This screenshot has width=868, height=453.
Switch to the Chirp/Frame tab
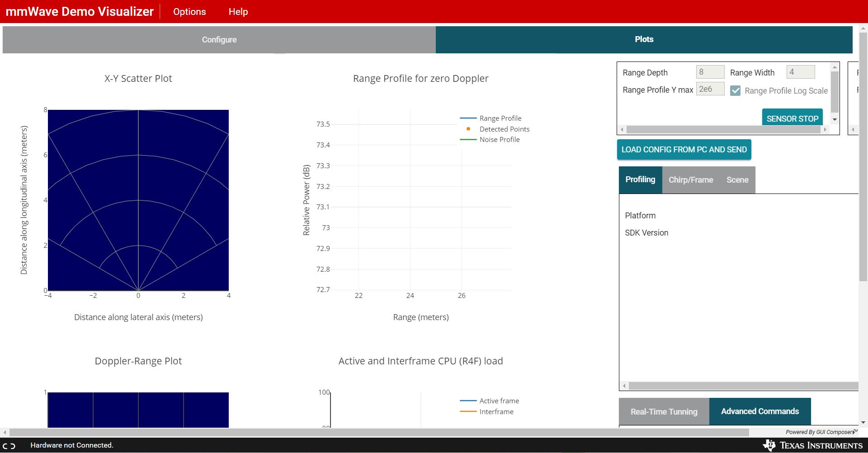click(691, 180)
